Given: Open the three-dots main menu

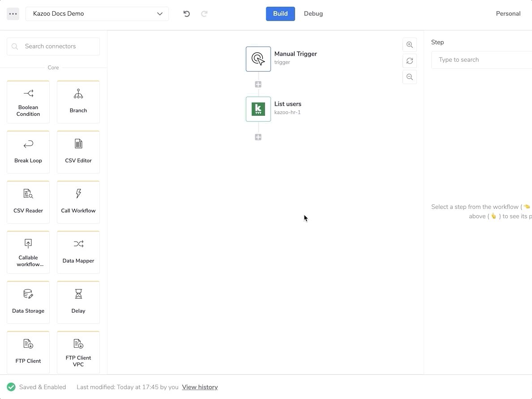Looking at the screenshot, I should 13,14.
